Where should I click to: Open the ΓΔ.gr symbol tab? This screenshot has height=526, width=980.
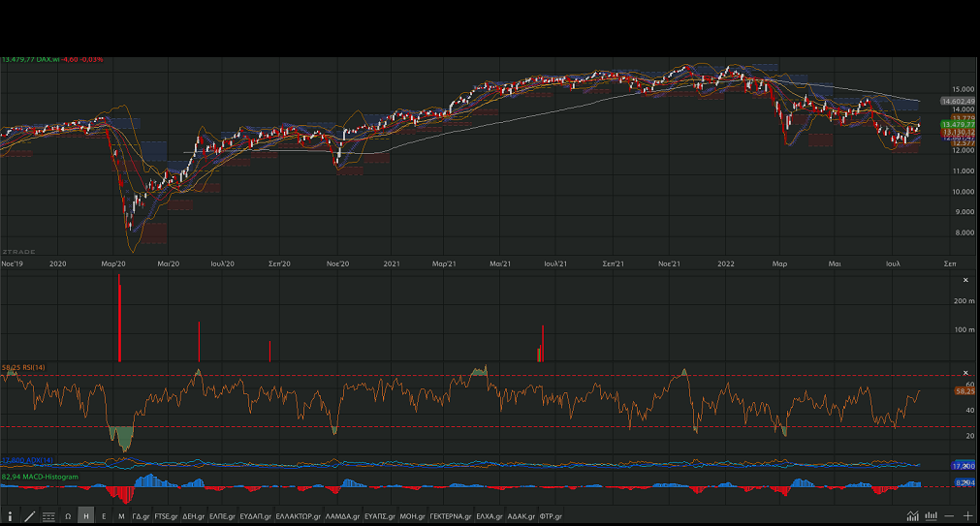point(141,516)
